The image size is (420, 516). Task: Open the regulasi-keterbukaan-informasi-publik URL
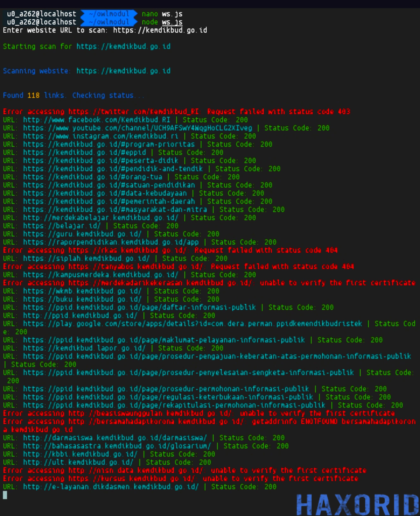pos(168,398)
